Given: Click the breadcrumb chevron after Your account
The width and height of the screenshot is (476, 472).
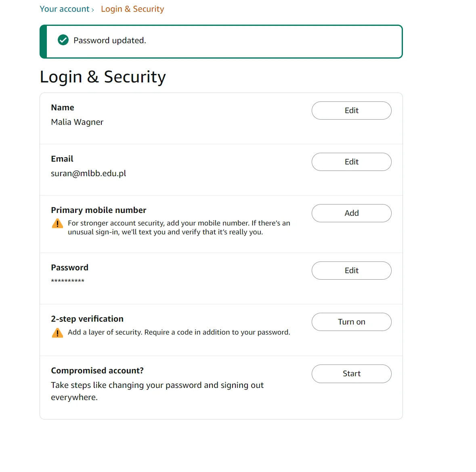Looking at the screenshot, I should click(x=92, y=10).
